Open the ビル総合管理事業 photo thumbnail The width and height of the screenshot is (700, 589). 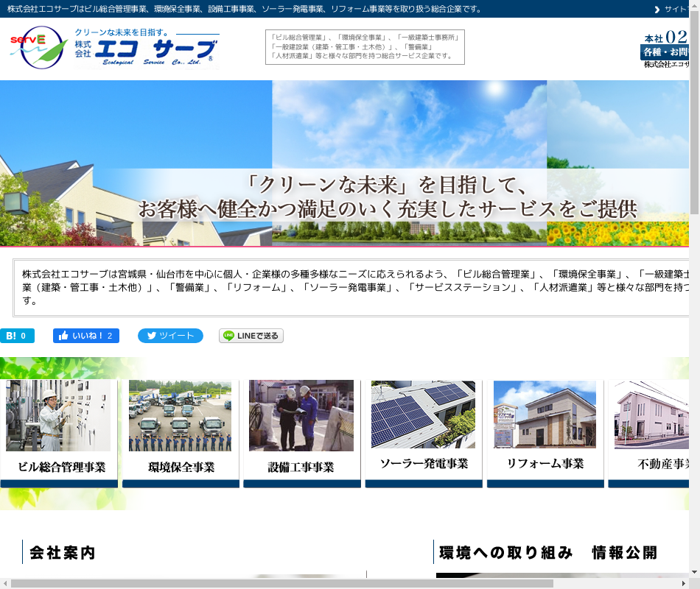coord(58,415)
